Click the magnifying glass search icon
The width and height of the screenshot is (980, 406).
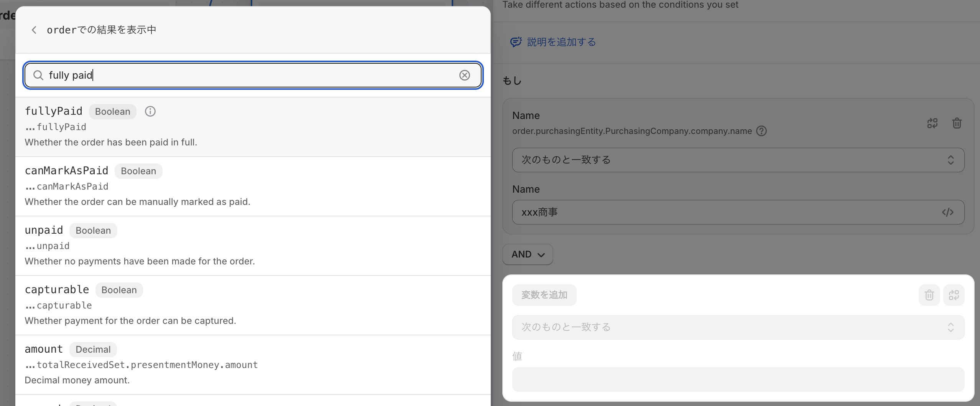pos(38,75)
